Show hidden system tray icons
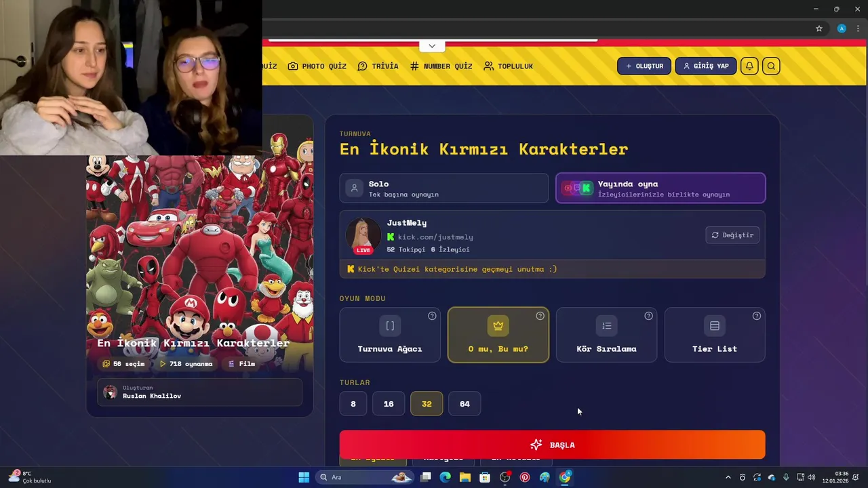Viewport: 868px width, 488px height. (728, 477)
